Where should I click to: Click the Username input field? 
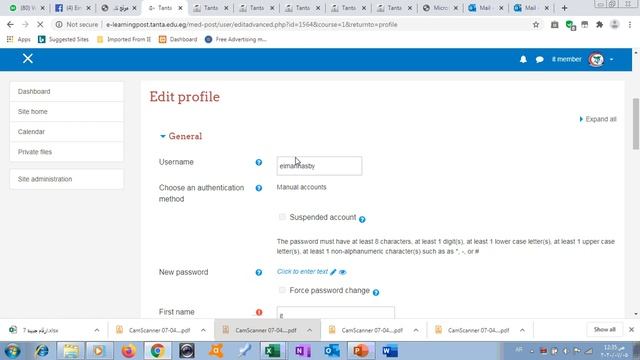pyautogui.click(x=319, y=166)
